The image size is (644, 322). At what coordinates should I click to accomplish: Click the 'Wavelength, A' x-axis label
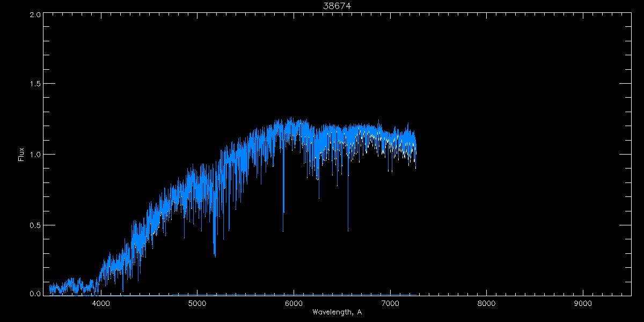tap(337, 312)
